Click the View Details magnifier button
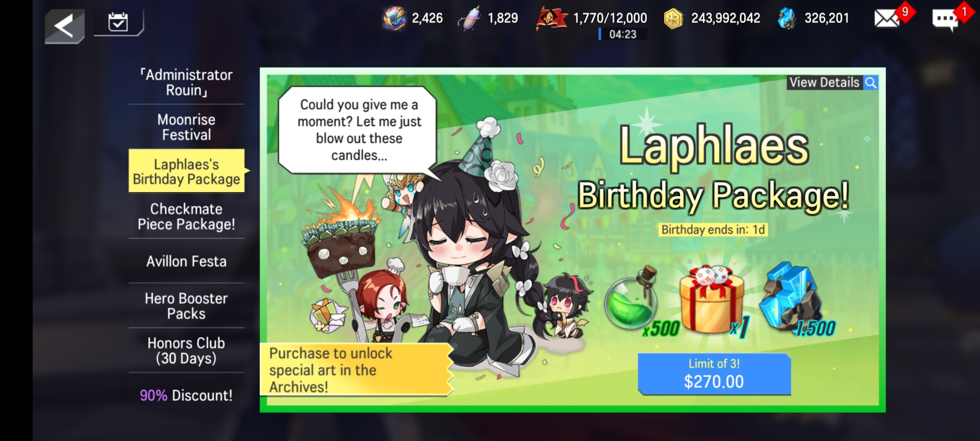Viewport: 980px width, 441px height. 832,82
